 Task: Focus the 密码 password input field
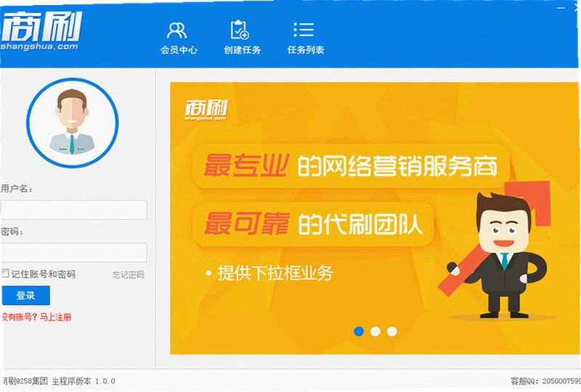tap(74, 253)
